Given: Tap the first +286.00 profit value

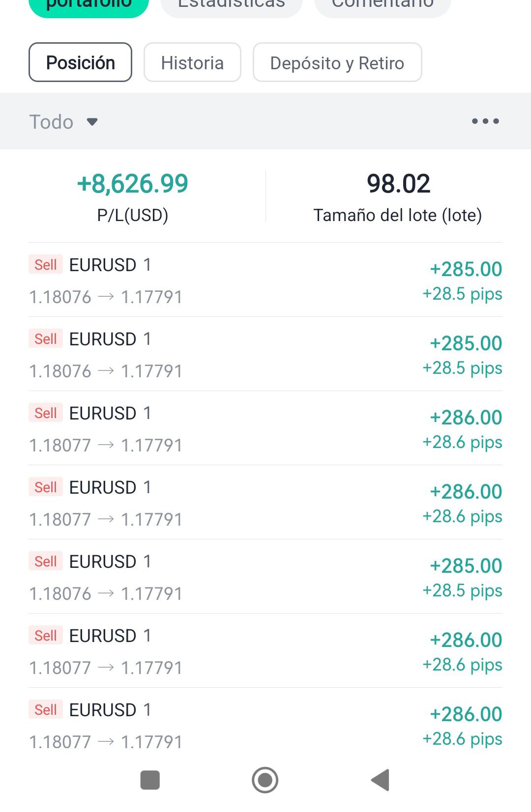Looking at the screenshot, I should 466,418.
